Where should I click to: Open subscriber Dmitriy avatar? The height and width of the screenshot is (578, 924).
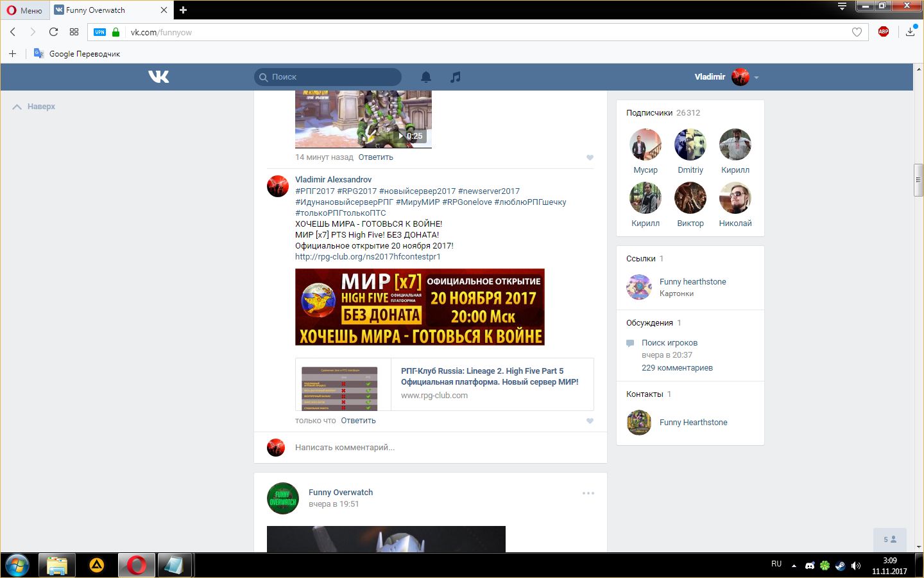690,144
